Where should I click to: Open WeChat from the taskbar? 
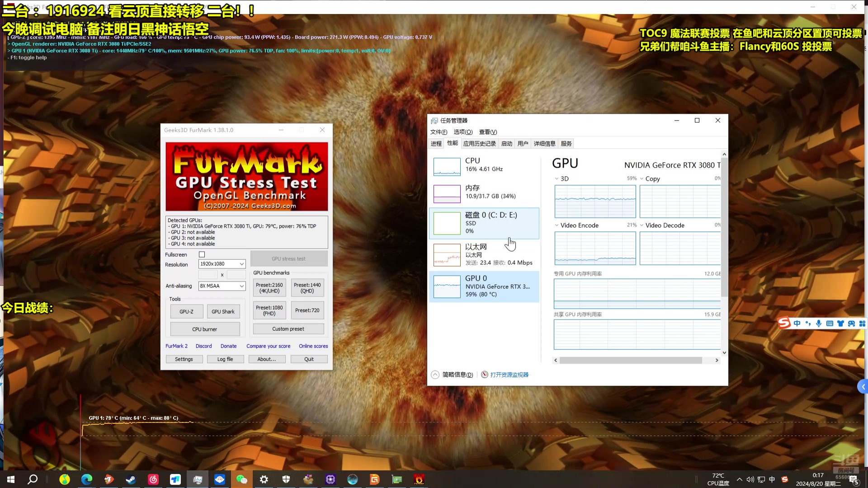click(x=242, y=479)
